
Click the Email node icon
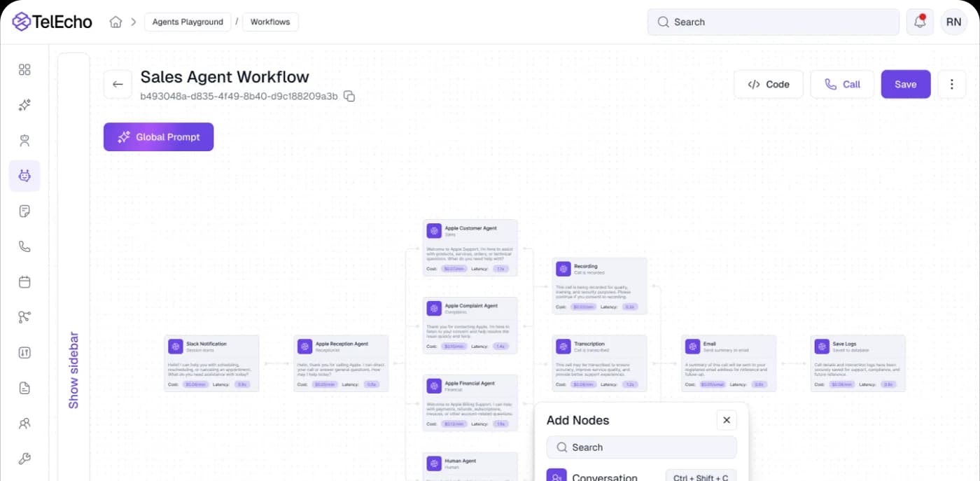point(692,346)
